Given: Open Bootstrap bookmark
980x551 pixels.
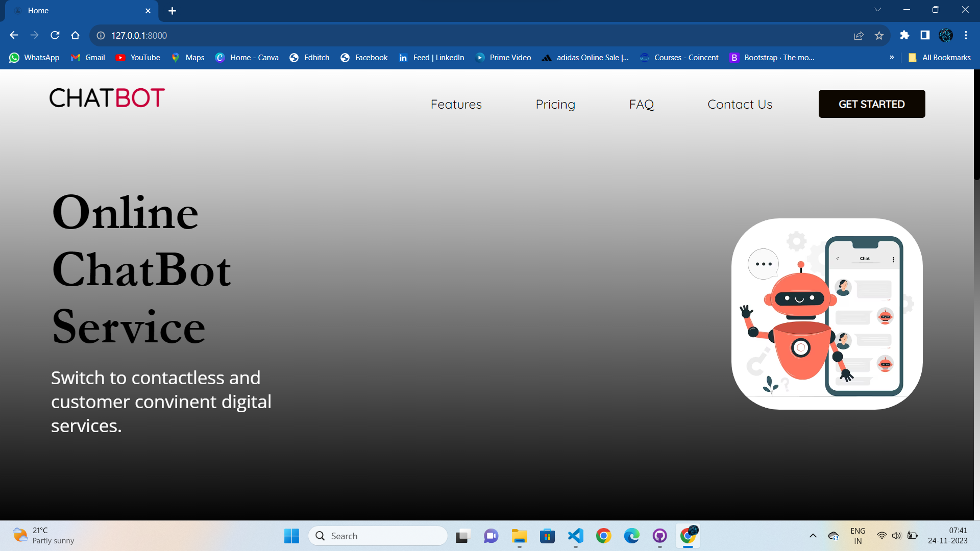Looking at the screenshot, I should click(x=772, y=58).
